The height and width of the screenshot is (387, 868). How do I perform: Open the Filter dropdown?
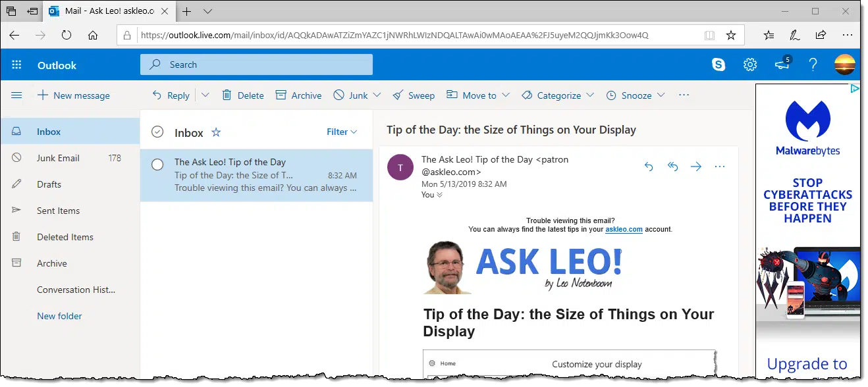pyautogui.click(x=342, y=132)
